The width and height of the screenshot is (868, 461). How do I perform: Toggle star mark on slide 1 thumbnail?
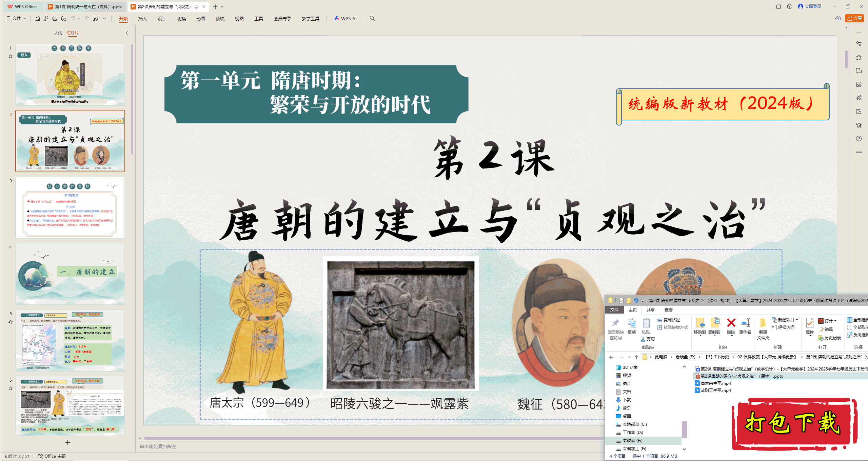[x=11, y=56]
